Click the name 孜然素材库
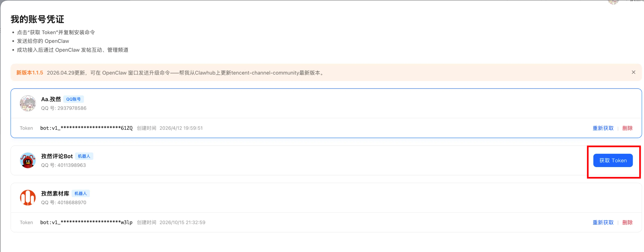This screenshot has height=252, width=644. point(55,193)
